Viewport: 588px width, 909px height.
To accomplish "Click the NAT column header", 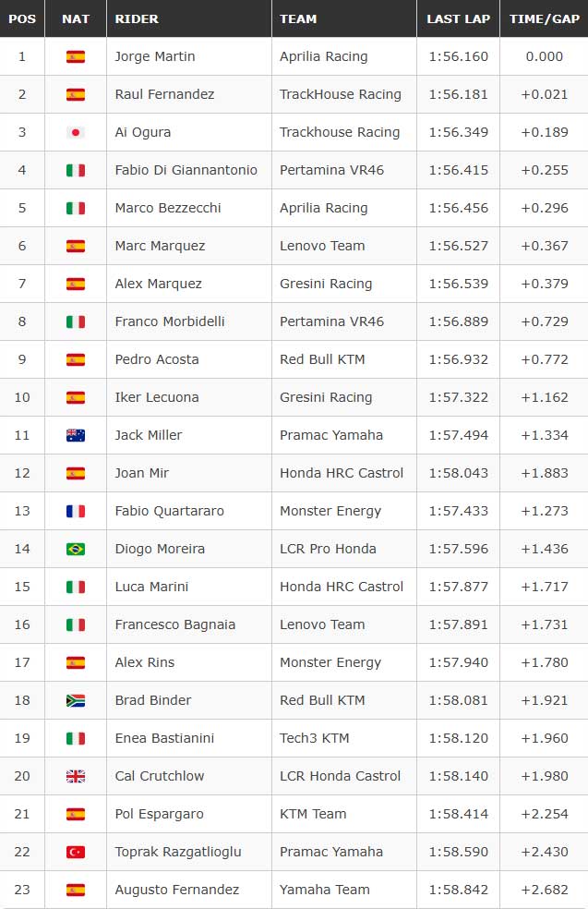I will 76,18.
